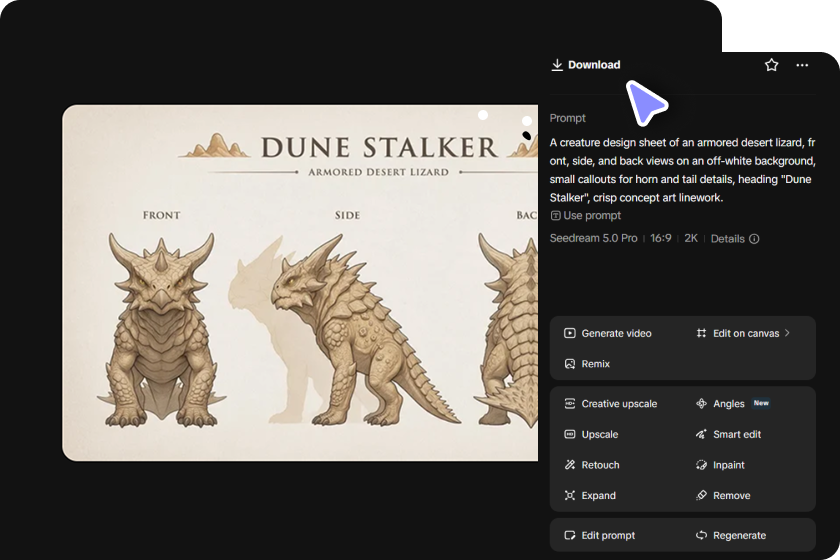The width and height of the screenshot is (840, 560).
Task: Click the Seedream 5.0 Pro model label
Action: [594, 238]
